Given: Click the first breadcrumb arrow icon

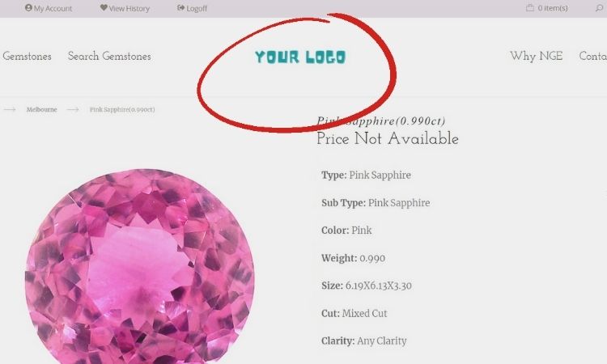Looking at the screenshot, I should (10, 109).
